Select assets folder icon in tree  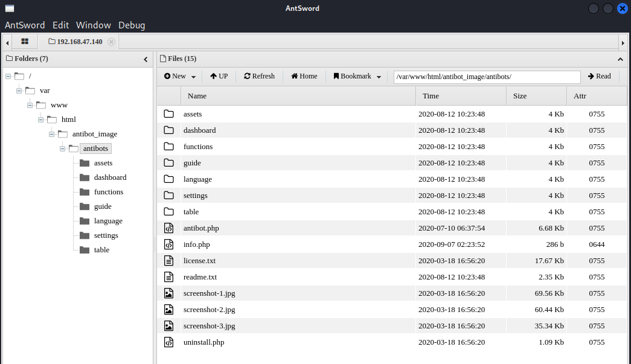click(85, 163)
